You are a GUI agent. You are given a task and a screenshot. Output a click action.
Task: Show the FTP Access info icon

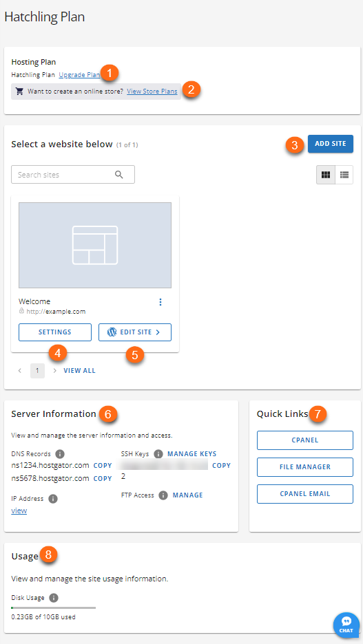tap(163, 495)
